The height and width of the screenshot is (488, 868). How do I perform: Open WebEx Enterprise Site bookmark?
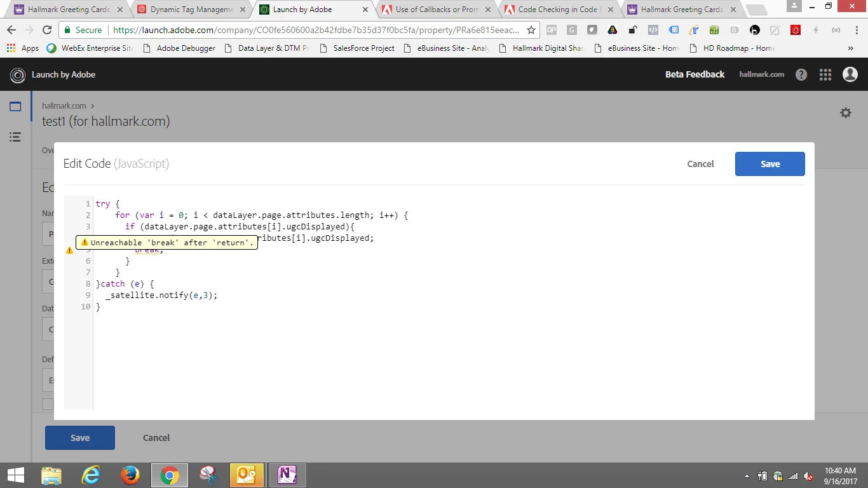click(90, 48)
